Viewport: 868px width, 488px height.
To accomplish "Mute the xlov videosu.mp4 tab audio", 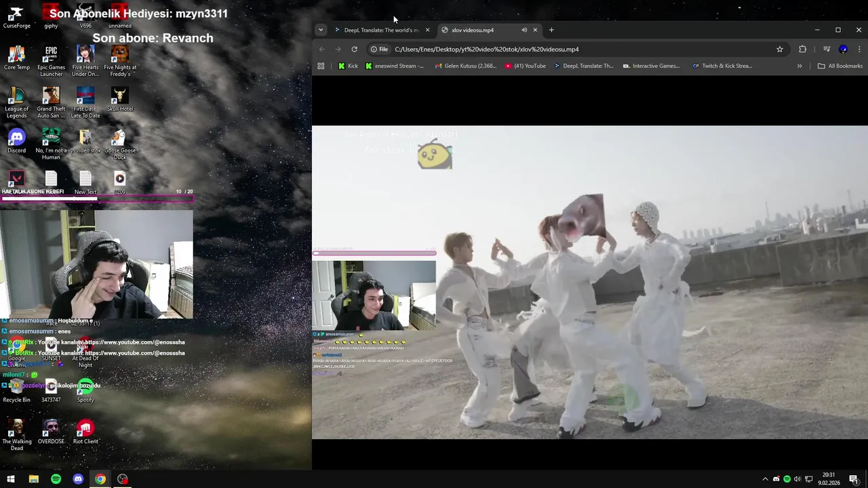I will tap(524, 30).
